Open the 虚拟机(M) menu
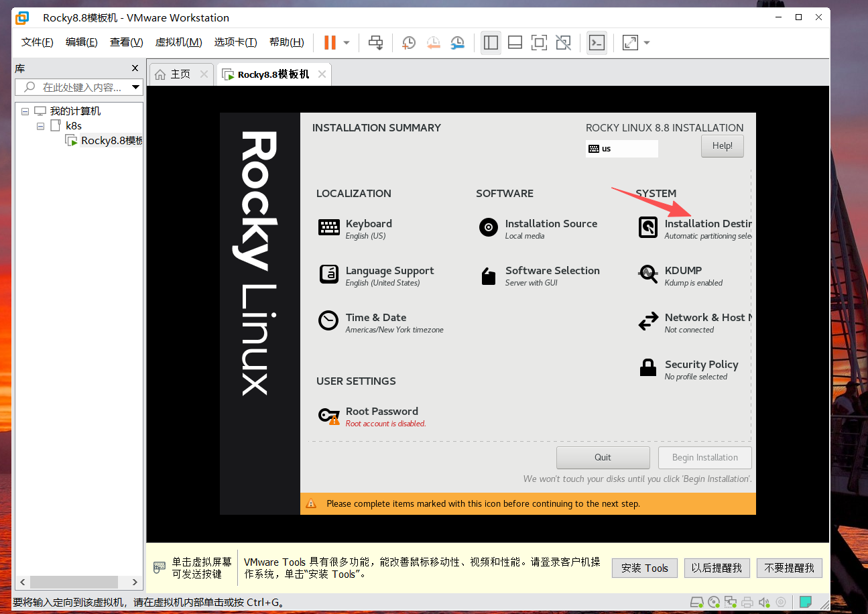Screen dimensions: 868x614 pyautogui.click(x=179, y=42)
